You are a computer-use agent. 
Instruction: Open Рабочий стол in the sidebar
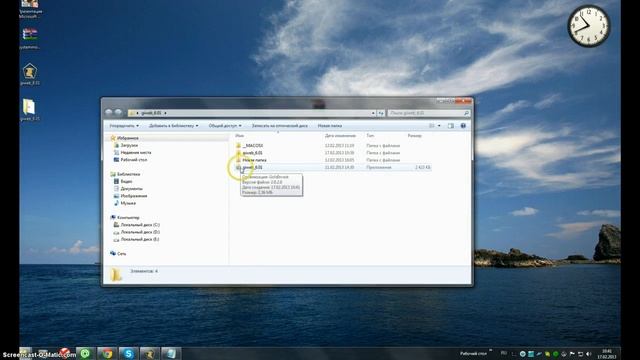coord(133,160)
